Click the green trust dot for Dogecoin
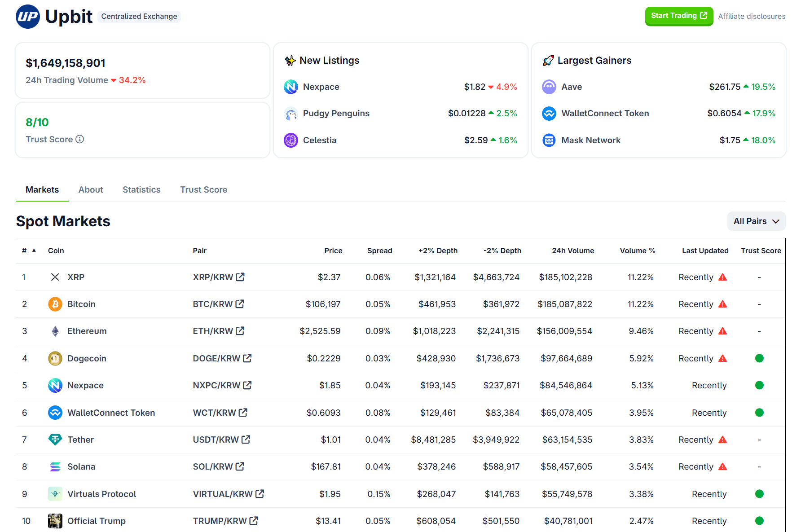Viewport: 801px width, 532px height. (x=759, y=358)
